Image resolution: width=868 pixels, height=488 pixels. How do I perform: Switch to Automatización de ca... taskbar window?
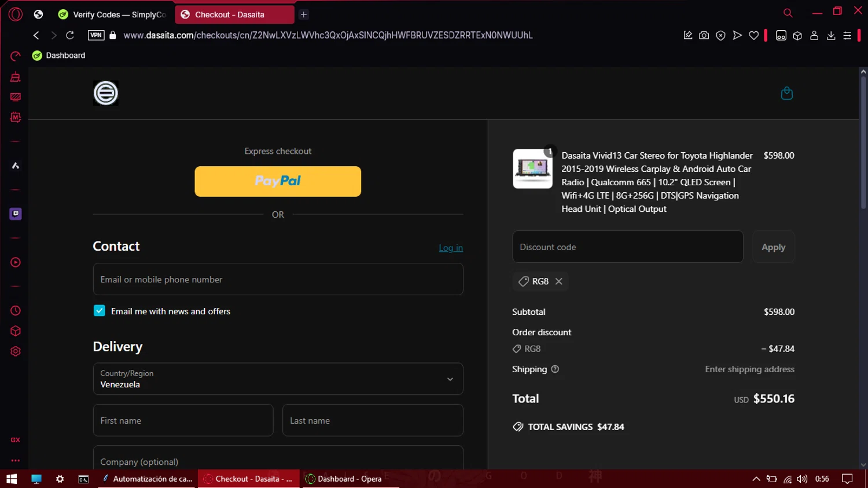click(x=148, y=479)
